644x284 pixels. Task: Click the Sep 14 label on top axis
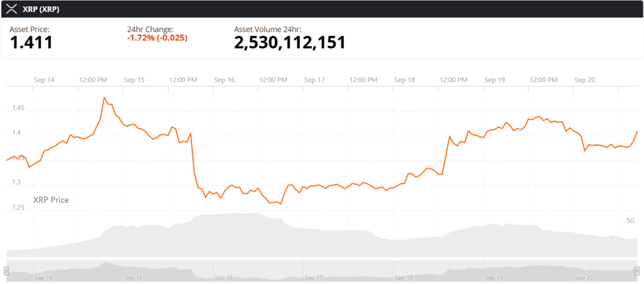[44, 80]
